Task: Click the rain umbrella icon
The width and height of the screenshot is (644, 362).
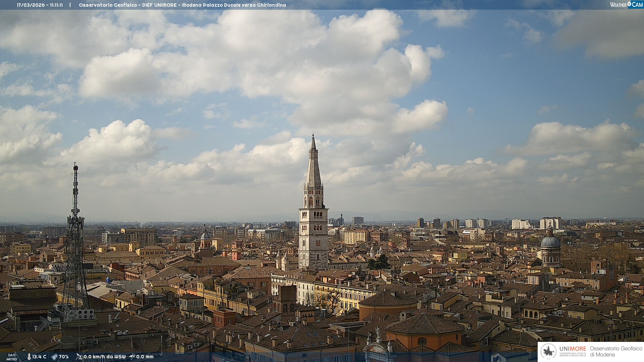Action: pos(132,357)
